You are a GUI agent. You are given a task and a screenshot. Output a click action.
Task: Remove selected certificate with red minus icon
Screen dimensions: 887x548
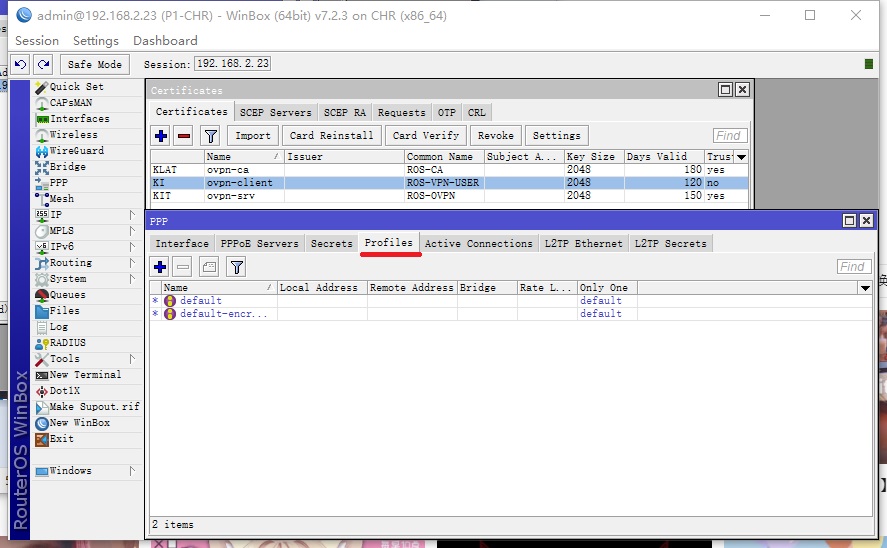click(184, 136)
